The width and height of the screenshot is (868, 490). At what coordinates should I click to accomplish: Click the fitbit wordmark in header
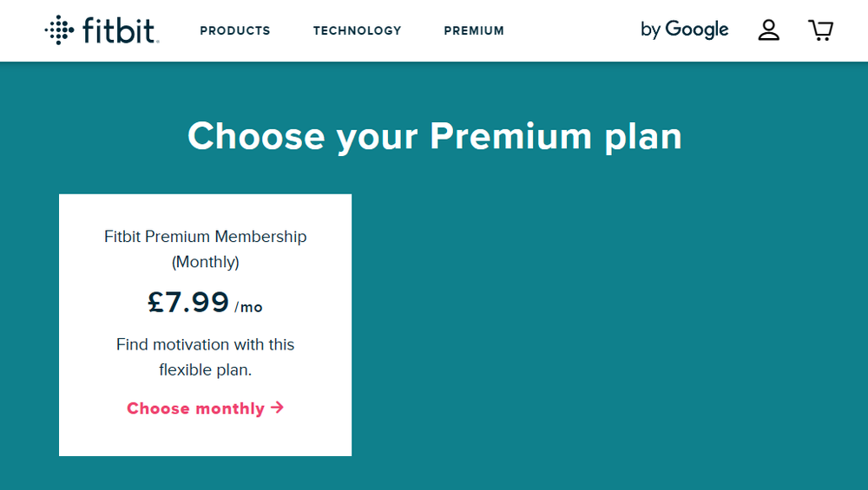pos(120,30)
